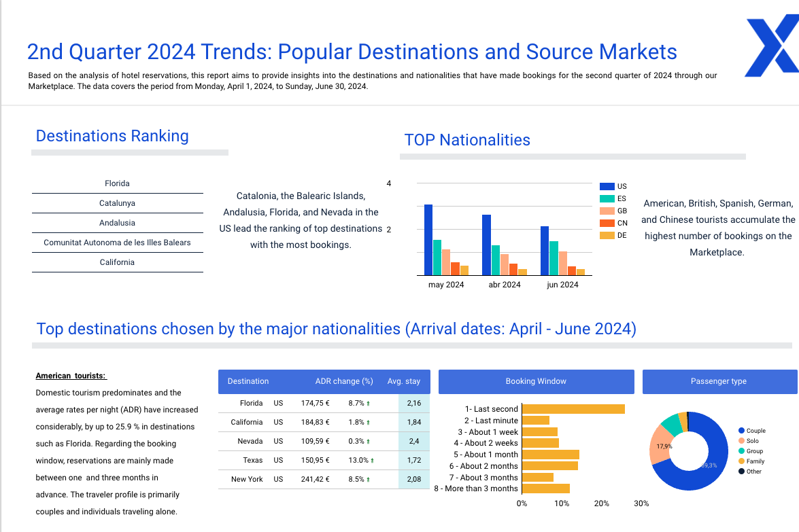Click the green arrow beside Texas 13.0%

372,461
